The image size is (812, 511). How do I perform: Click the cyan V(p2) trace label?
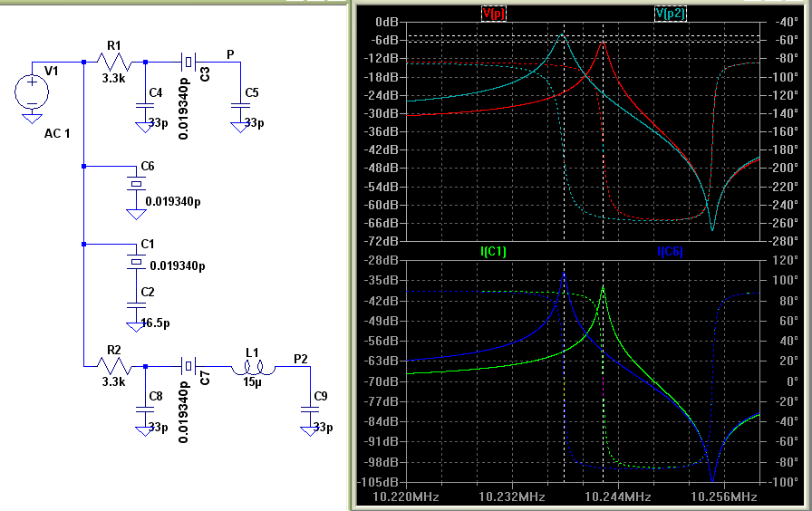(x=671, y=14)
